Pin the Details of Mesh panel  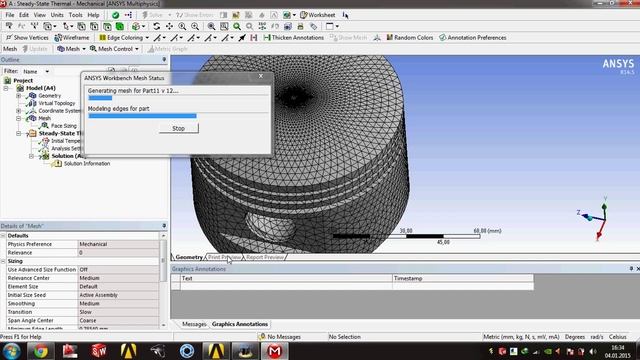[164, 226]
